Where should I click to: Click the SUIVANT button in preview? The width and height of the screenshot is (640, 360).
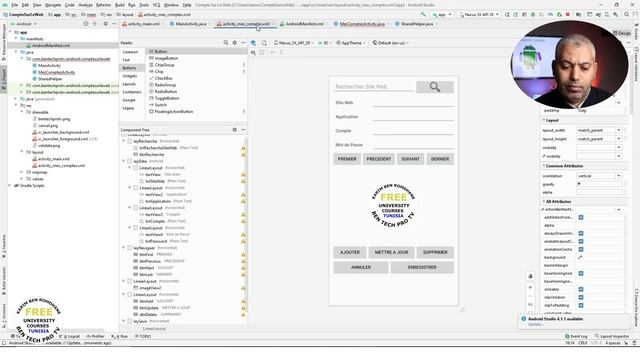pos(410,159)
